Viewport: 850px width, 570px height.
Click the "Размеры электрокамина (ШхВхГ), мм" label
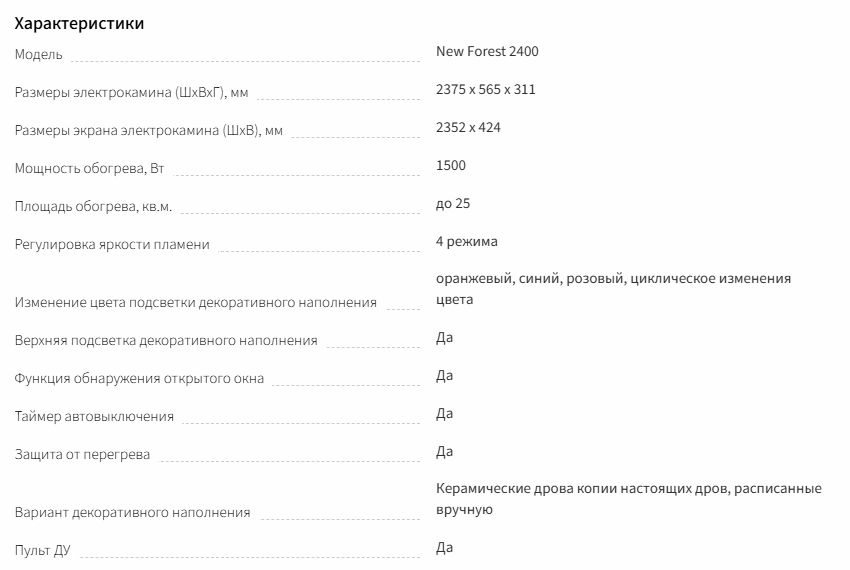click(131, 93)
